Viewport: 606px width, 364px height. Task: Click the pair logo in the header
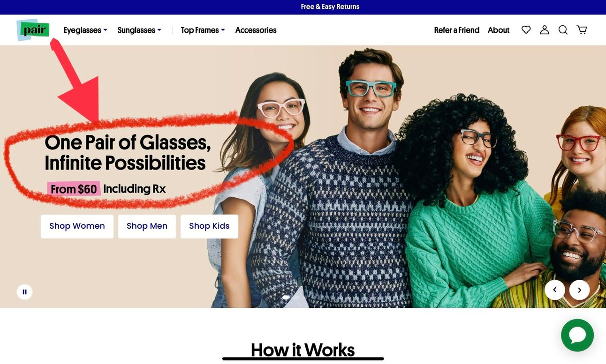[33, 30]
